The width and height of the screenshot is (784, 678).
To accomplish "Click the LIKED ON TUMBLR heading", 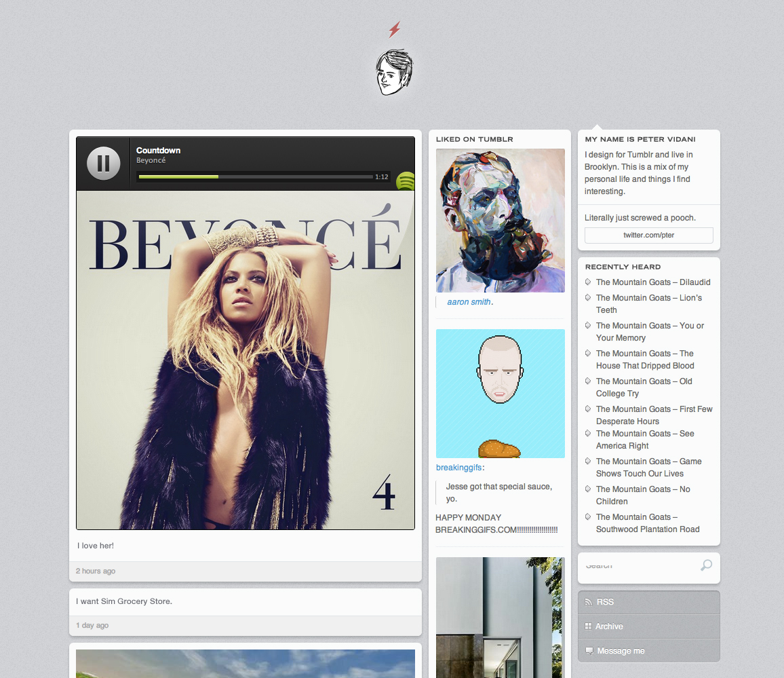I will pyautogui.click(x=475, y=139).
